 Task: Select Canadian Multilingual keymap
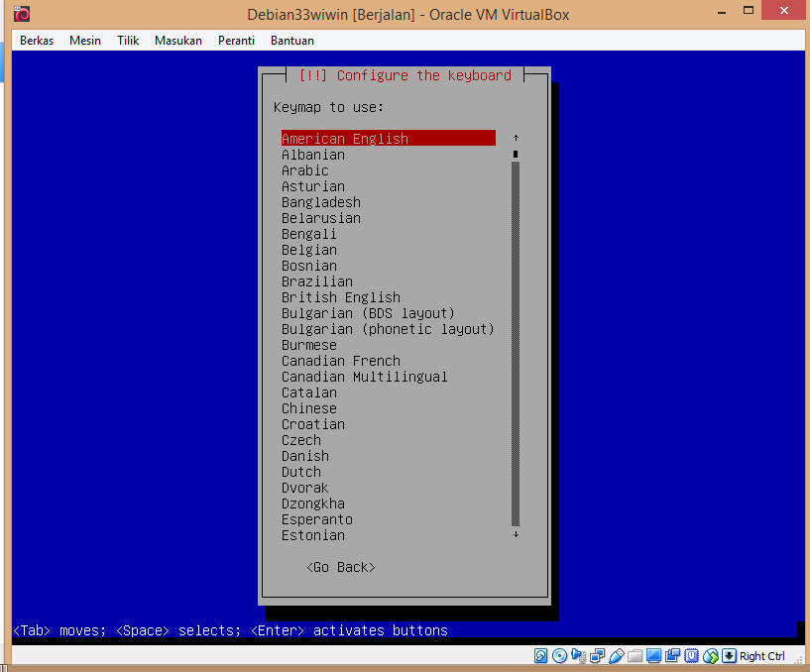tap(389, 377)
